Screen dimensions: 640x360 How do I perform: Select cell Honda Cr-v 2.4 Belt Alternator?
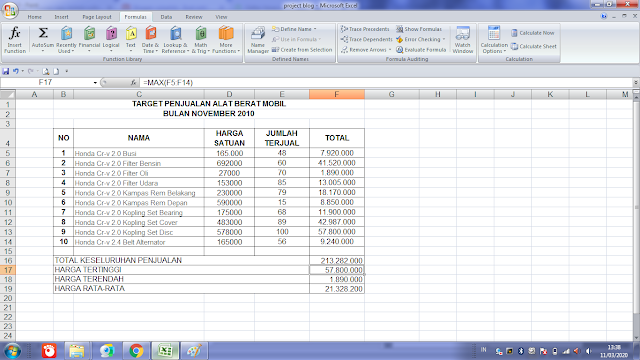[139, 242]
